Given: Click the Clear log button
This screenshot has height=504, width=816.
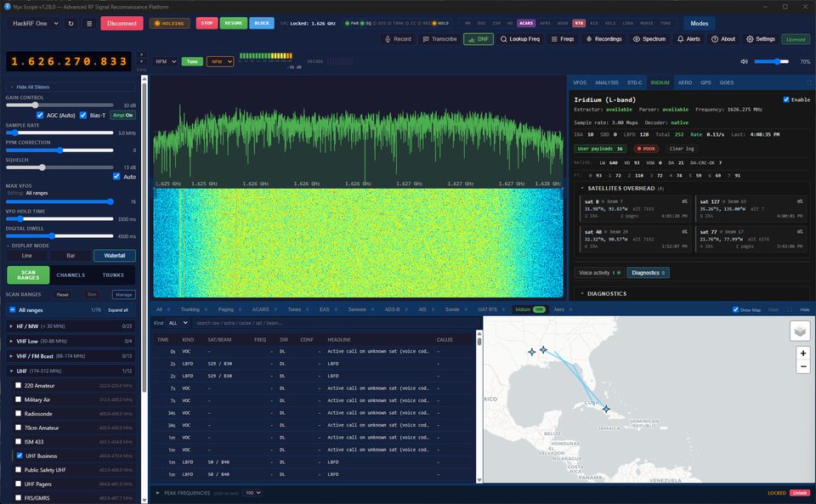Looking at the screenshot, I should tap(681, 149).
